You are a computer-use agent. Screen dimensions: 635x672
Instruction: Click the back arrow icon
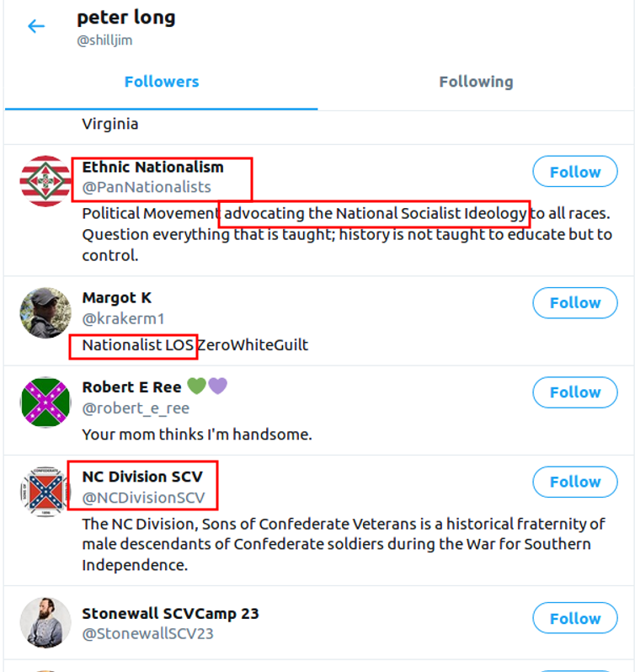click(x=35, y=26)
